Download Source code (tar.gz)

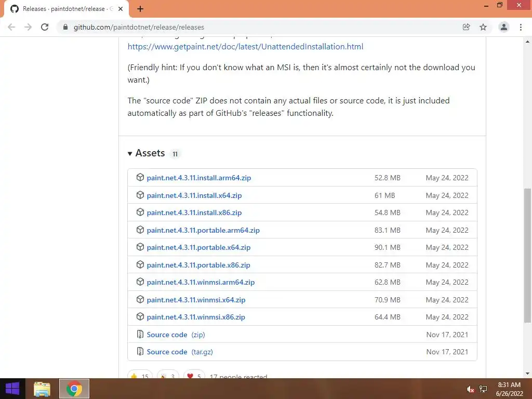pos(180,352)
